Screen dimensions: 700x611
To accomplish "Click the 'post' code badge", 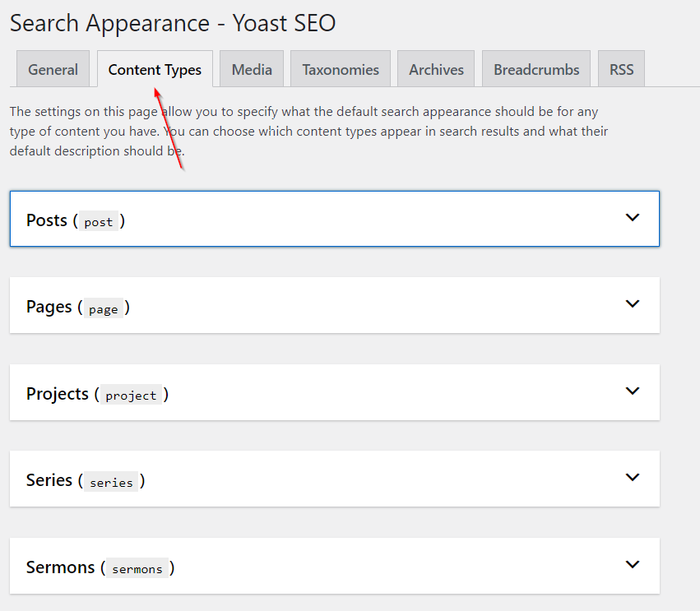I will point(99,222).
